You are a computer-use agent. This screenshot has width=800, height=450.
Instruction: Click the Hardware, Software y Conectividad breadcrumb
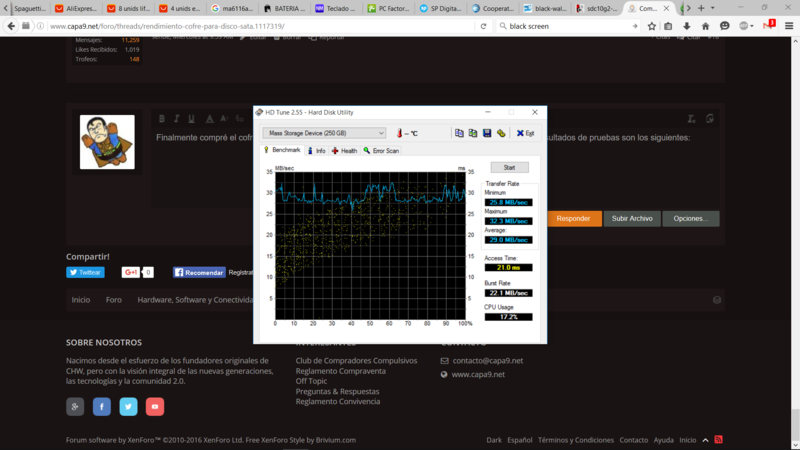click(195, 299)
